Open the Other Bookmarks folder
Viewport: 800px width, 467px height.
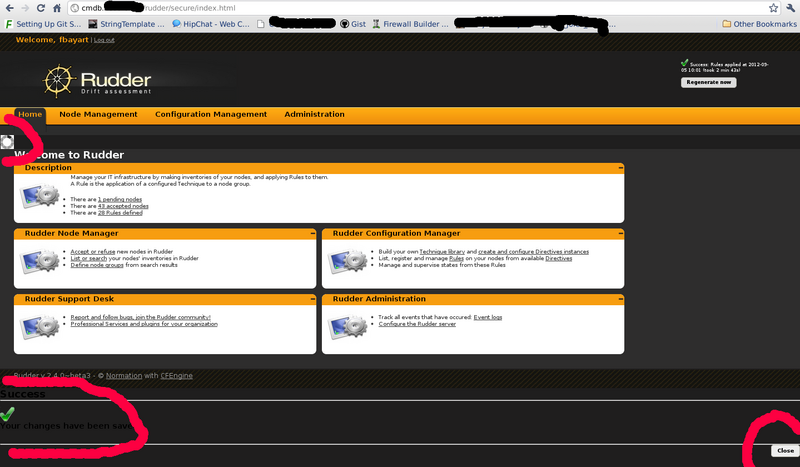pyautogui.click(x=759, y=24)
